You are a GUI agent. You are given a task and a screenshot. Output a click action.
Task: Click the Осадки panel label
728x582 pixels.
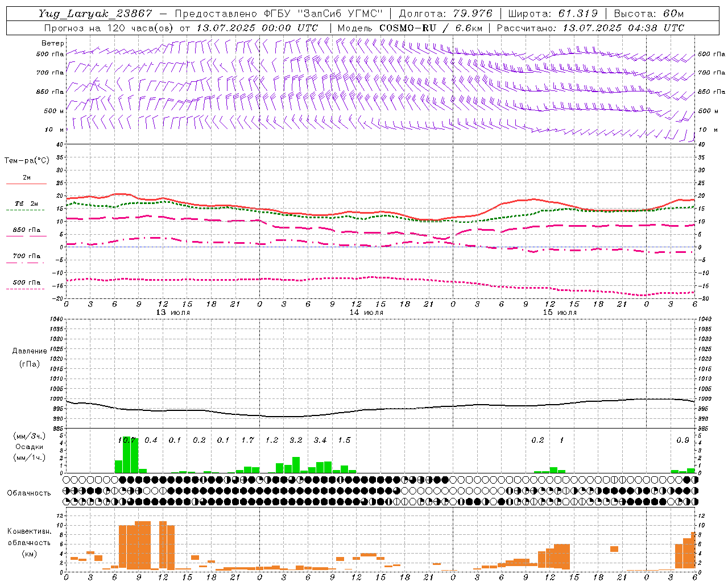pos(29,447)
